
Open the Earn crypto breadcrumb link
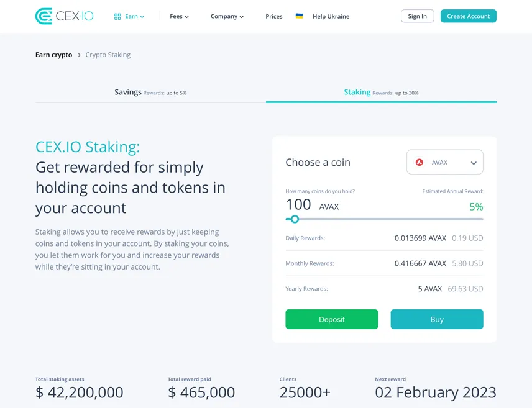click(53, 55)
